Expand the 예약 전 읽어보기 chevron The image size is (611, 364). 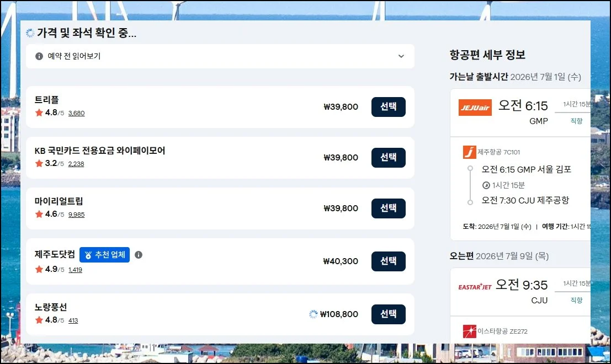click(401, 56)
